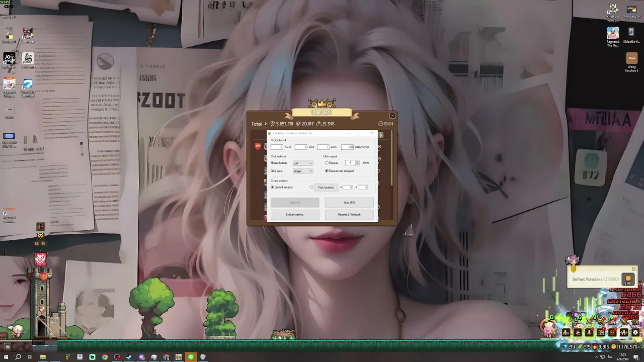The height and width of the screenshot is (362, 644).
Task: Click the hours interval field
Action: [277, 147]
